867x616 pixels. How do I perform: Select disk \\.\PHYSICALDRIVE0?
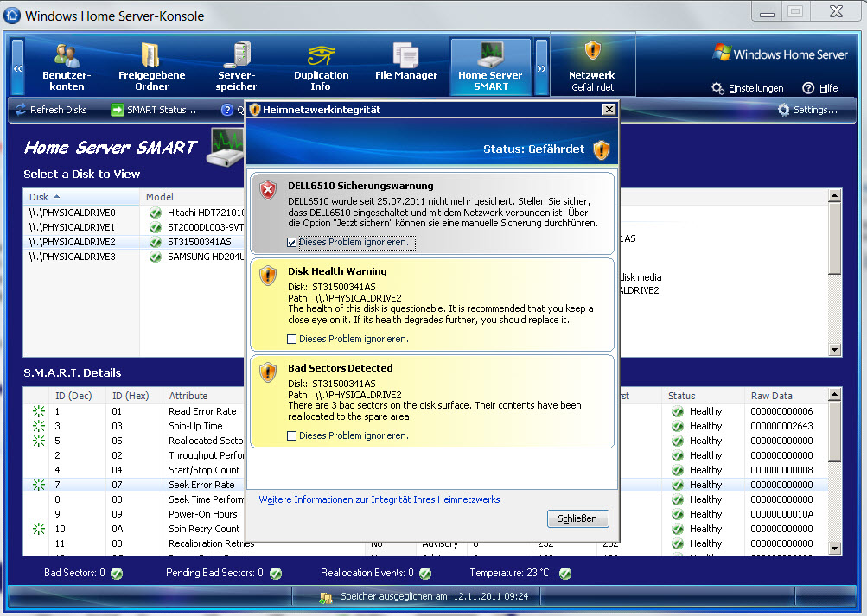pyautogui.click(x=73, y=213)
